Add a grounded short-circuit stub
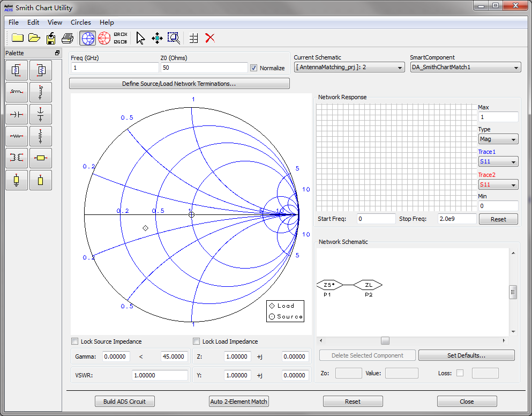Screen dimensions: 532x416 [16, 180]
